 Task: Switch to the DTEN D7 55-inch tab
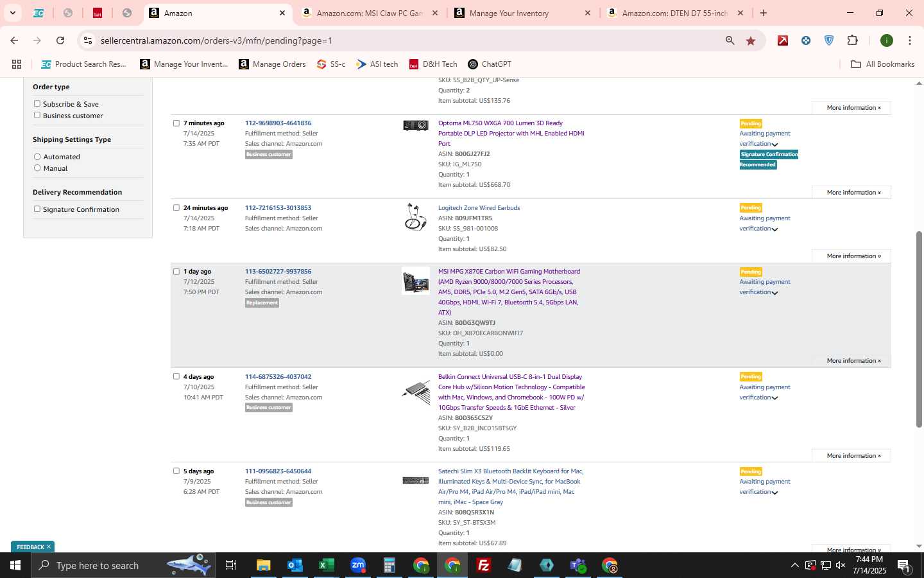674,13
